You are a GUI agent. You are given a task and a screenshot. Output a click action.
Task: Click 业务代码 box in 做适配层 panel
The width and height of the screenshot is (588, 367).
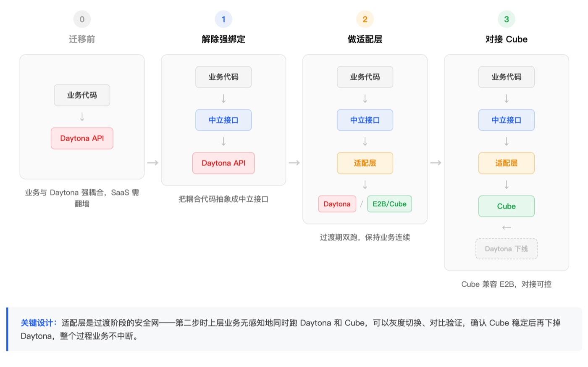tap(365, 77)
